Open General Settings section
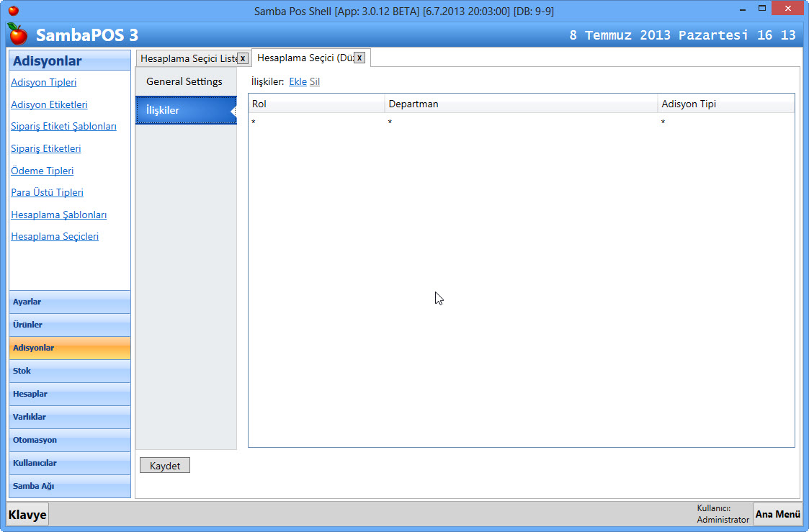 (x=184, y=81)
